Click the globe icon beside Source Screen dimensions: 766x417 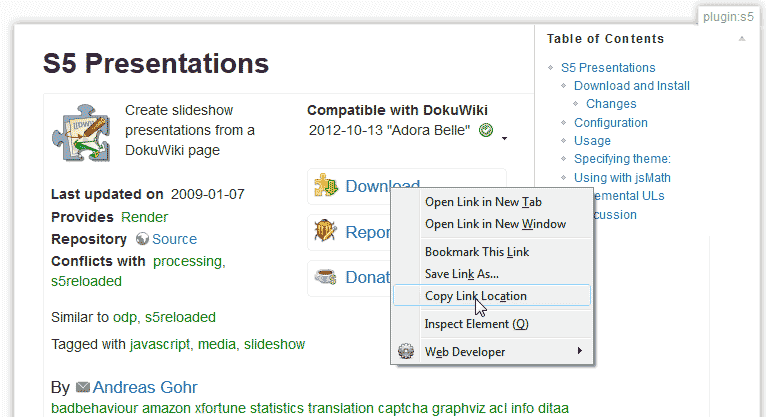[142, 240]
